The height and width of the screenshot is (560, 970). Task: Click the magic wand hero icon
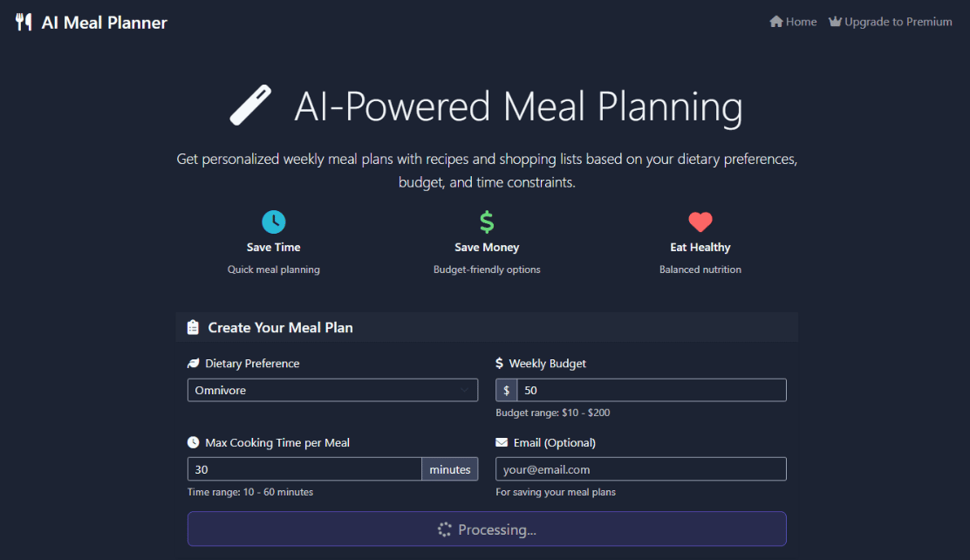(x=250, y=106)
